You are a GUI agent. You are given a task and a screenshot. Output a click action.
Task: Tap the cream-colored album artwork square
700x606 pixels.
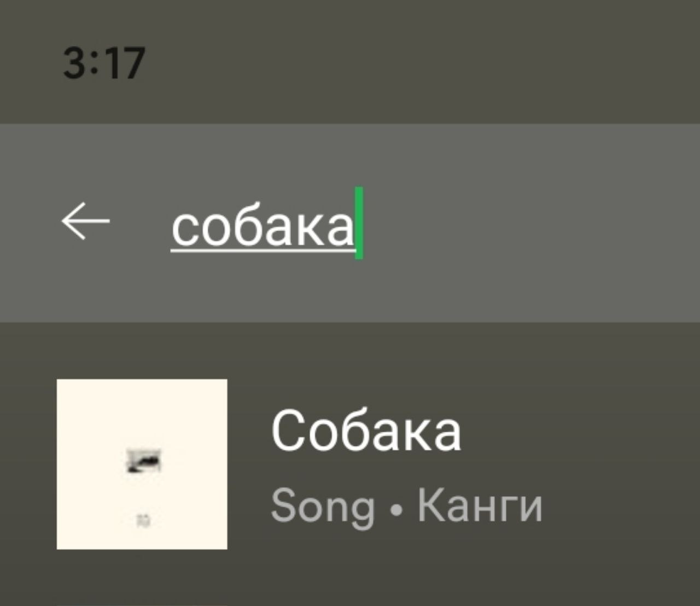click(142, 464)
